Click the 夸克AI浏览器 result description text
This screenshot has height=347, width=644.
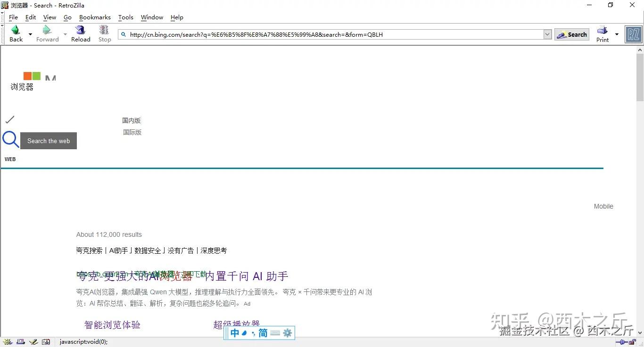pyautogui.click(x=224, y=298)
